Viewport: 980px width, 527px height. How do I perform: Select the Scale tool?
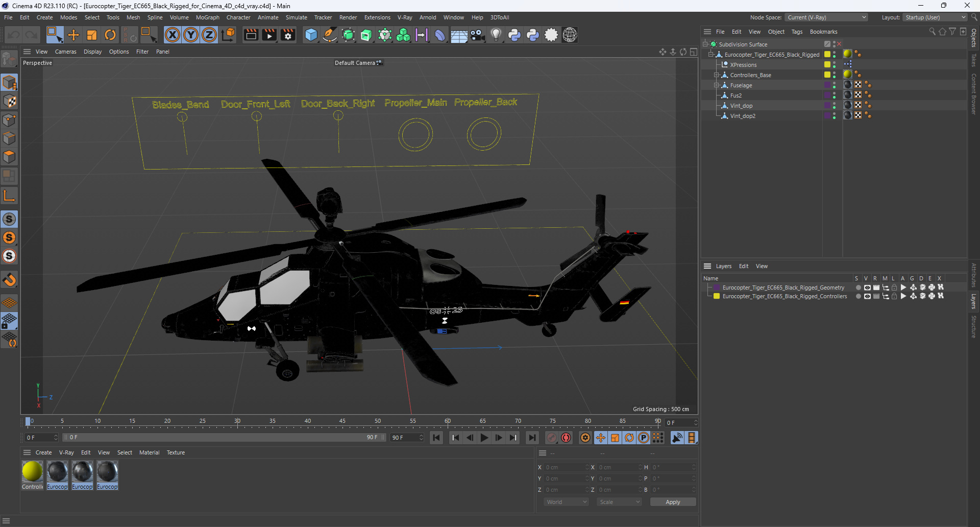(x=92, y=35)
